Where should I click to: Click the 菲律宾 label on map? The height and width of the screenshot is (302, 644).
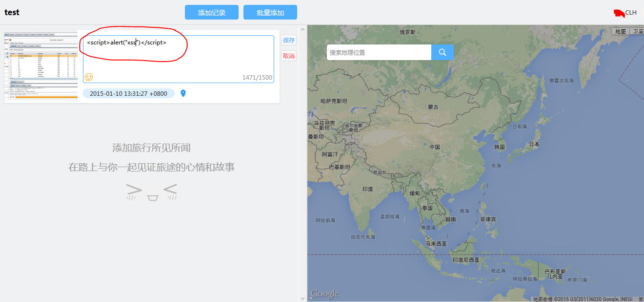coord(488,219)
